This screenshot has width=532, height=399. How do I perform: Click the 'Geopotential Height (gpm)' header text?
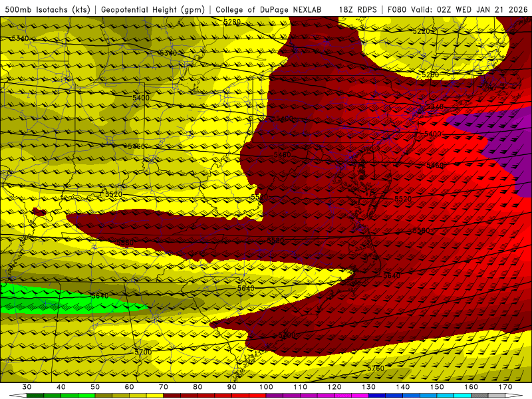tap(153, 9)
